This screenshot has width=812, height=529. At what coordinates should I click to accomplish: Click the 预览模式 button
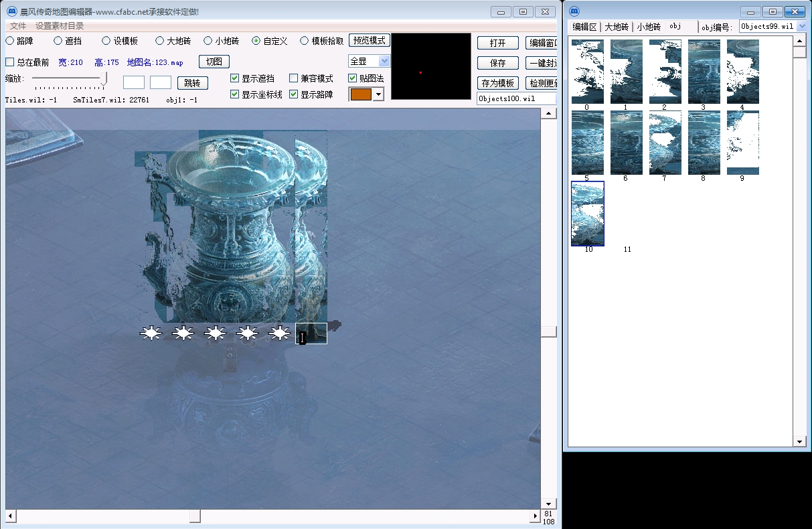[x=370, y=41]
